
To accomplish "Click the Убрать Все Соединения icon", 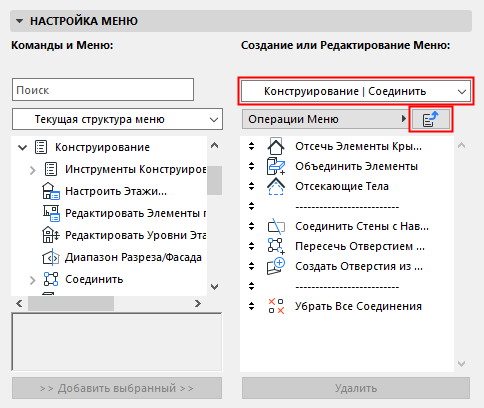I will click(276, 306).
